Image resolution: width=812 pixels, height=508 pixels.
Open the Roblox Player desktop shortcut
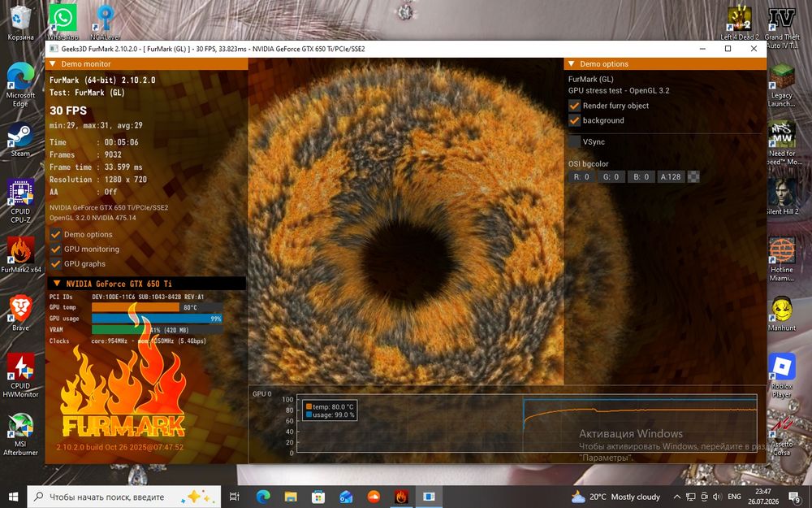781,376
